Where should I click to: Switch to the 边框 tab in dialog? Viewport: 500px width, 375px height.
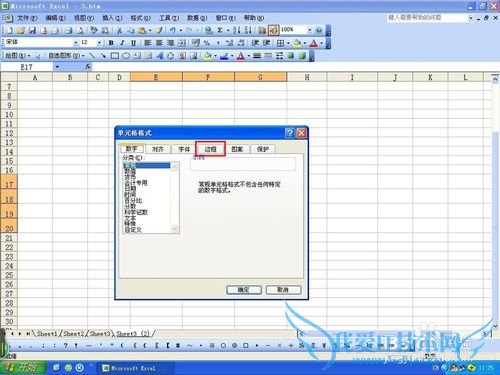[x=210, y=149]
